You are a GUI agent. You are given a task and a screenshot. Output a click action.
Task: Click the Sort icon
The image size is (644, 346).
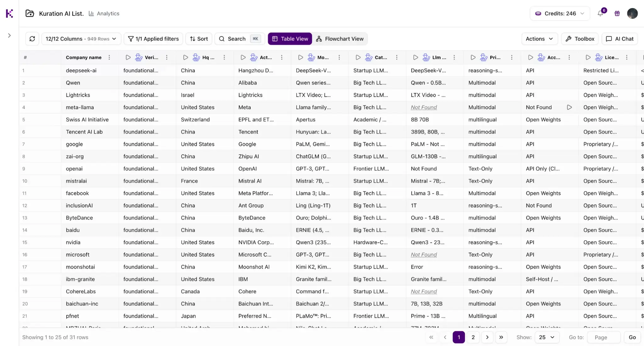(198, 38)
